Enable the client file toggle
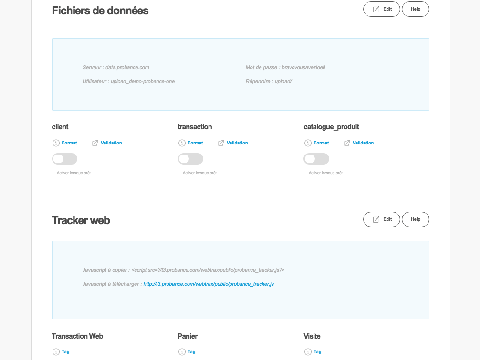The width and height of the screenshot is (480, 360). pos(65,159)
